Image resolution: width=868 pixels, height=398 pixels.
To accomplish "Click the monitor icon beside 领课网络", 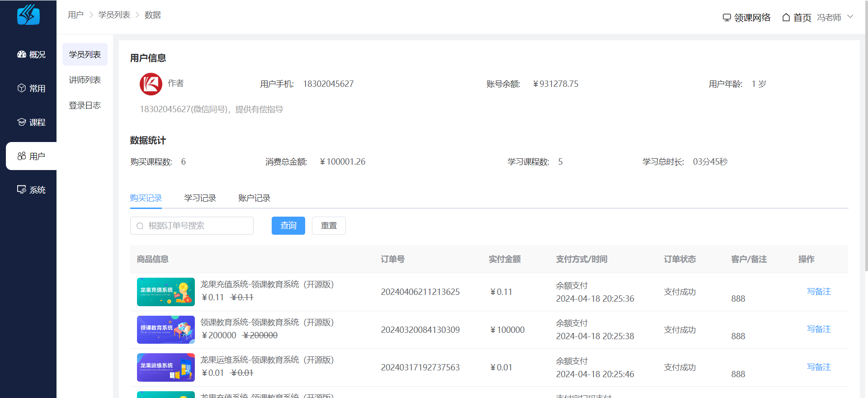I will [x=726, y=18].
